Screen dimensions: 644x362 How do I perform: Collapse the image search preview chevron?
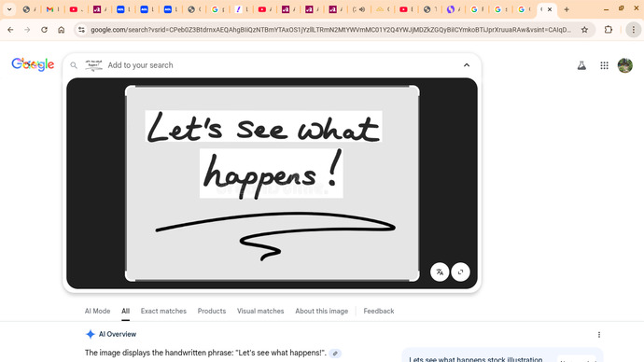coord(467,65)
